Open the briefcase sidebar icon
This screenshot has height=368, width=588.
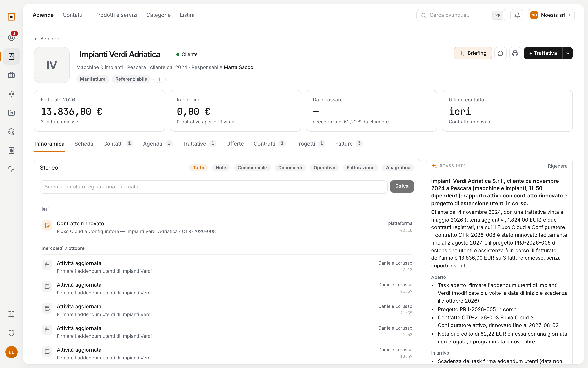pos(11,75)
